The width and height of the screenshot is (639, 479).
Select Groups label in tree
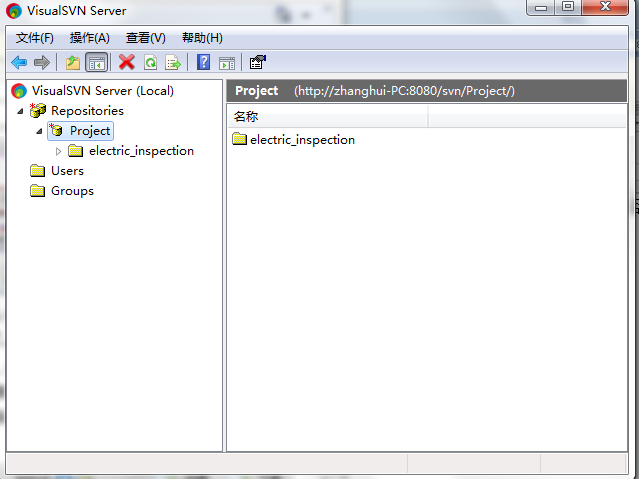click(72, 191)
